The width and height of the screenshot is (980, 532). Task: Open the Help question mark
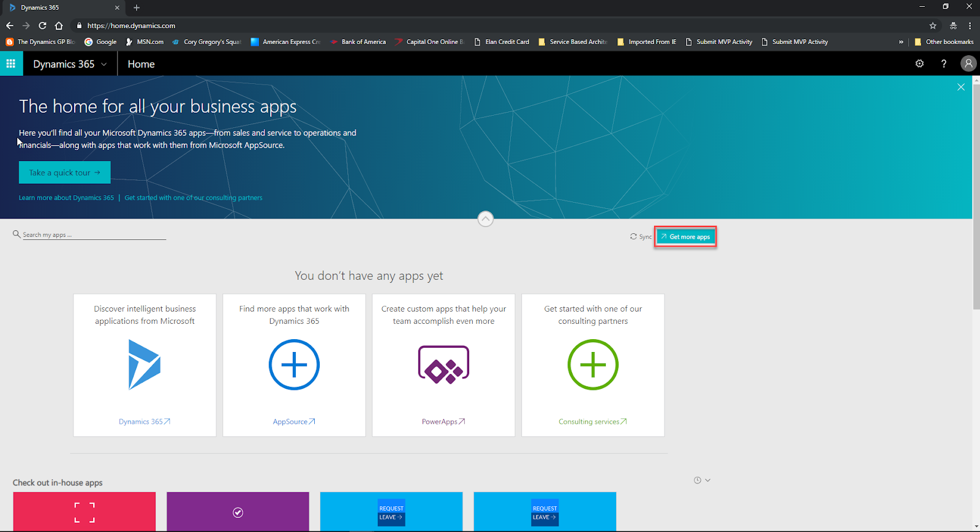click(x=944, y=64)
